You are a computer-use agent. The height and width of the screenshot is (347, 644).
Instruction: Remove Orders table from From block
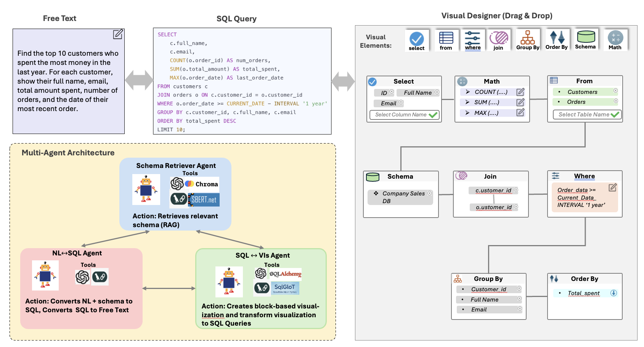[x=615, y=101]
